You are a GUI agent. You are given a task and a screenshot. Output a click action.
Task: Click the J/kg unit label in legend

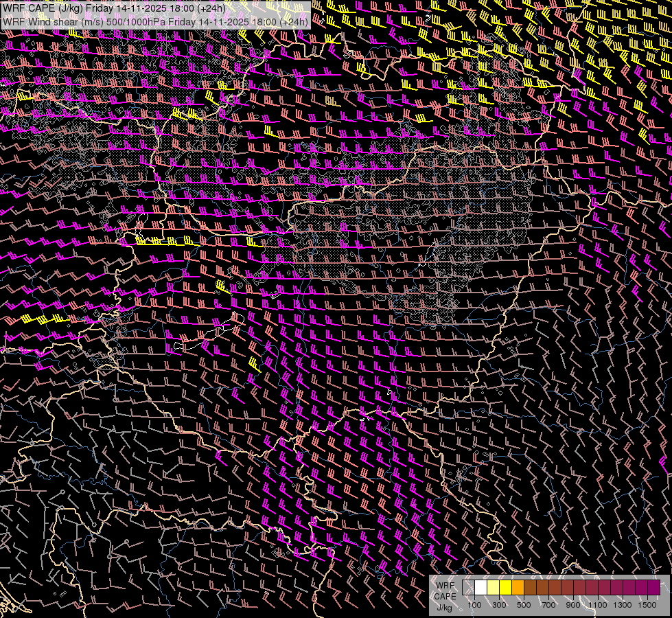pyautogui.click(x=444, y=608)
